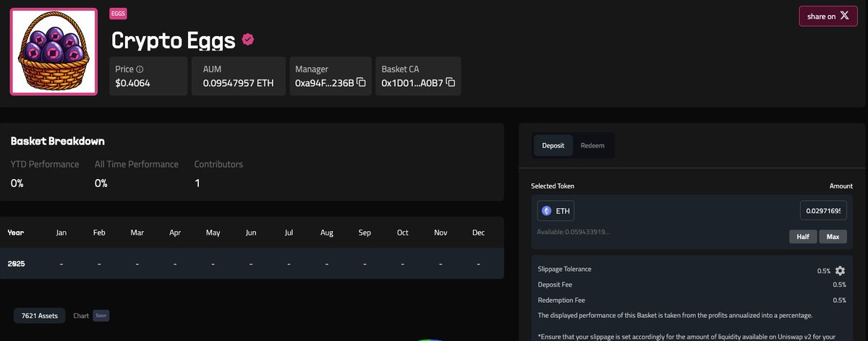Click the Crypto Eggs title
The height and width of the screenshot is (341, 868).
[x=174, y=40]
